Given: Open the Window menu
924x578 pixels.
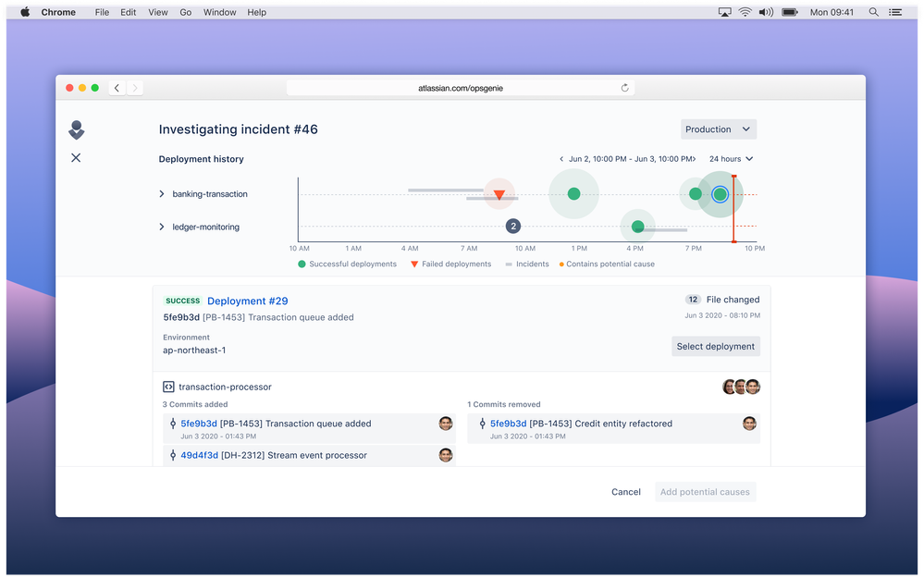Looking at the screenshot, I should [220, 12].
